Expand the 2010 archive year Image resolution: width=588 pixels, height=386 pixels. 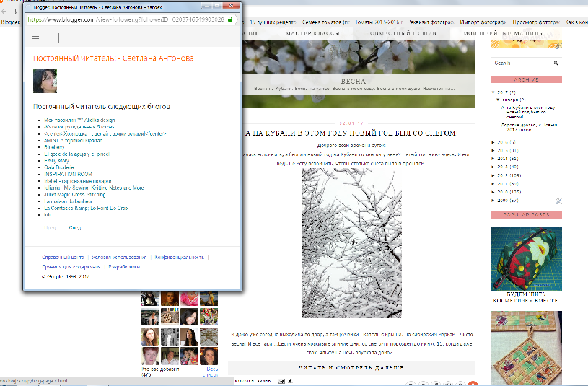[493, 192]
